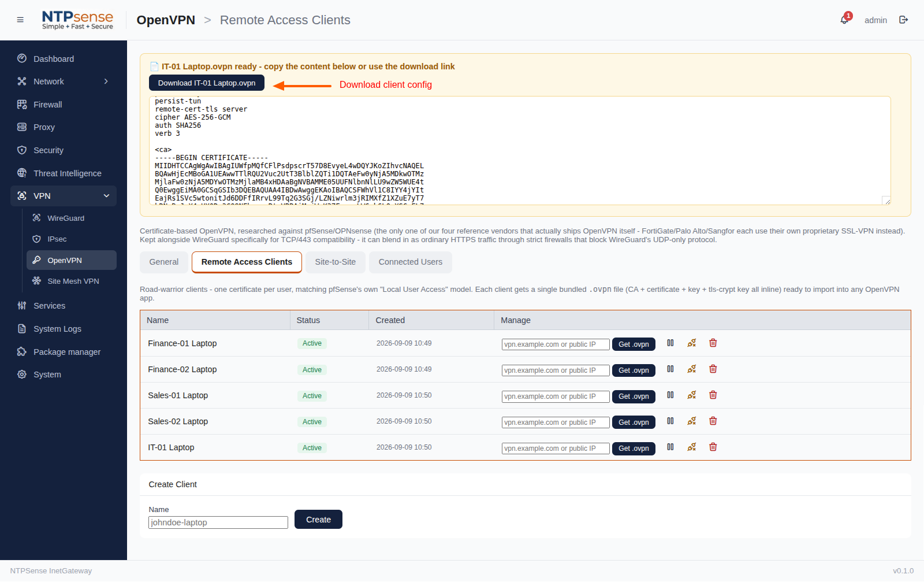Click the logout icon next to admin
Screen dimensions: 924x582
coord(904,20)
